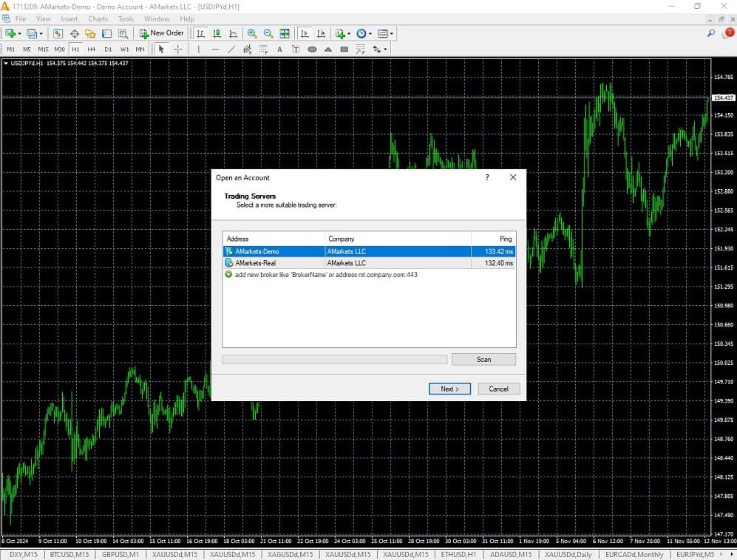Switch to the XAGUSDd,M15 chart tab
737x560 pixels.
[x=290, y=554]
